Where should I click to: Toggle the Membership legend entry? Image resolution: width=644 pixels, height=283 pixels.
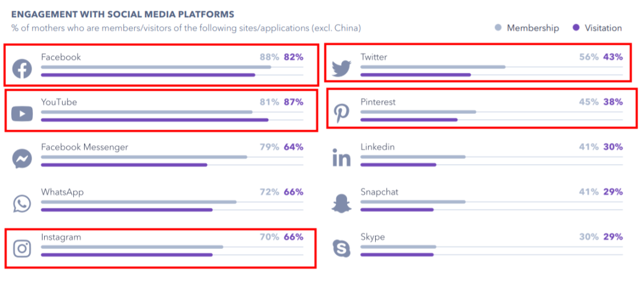click(527, 28)
